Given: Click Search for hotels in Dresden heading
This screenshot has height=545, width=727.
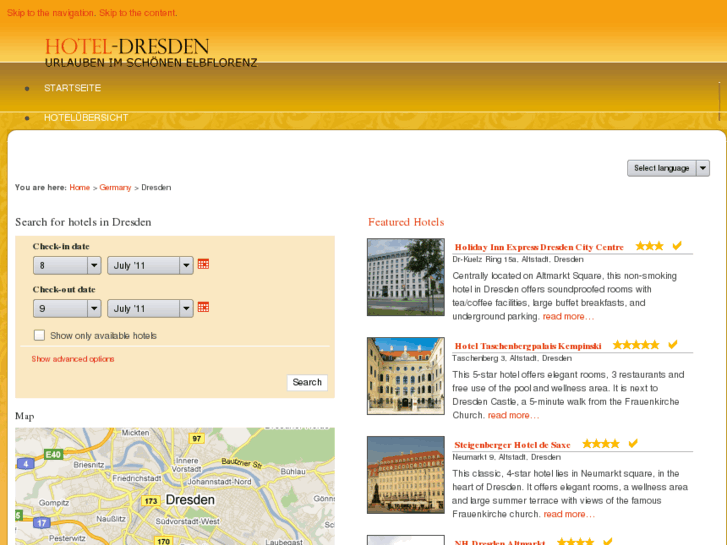Looking at the screenshot, I should point(83,222).
